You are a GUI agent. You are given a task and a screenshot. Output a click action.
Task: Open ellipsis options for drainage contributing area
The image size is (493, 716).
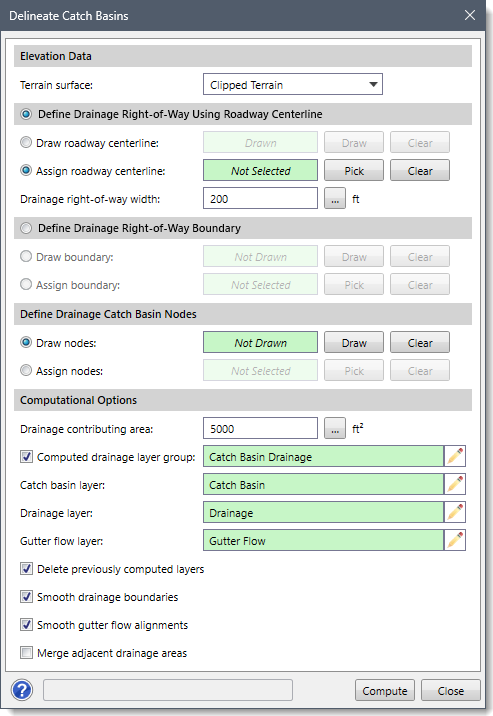coord(335,428)
